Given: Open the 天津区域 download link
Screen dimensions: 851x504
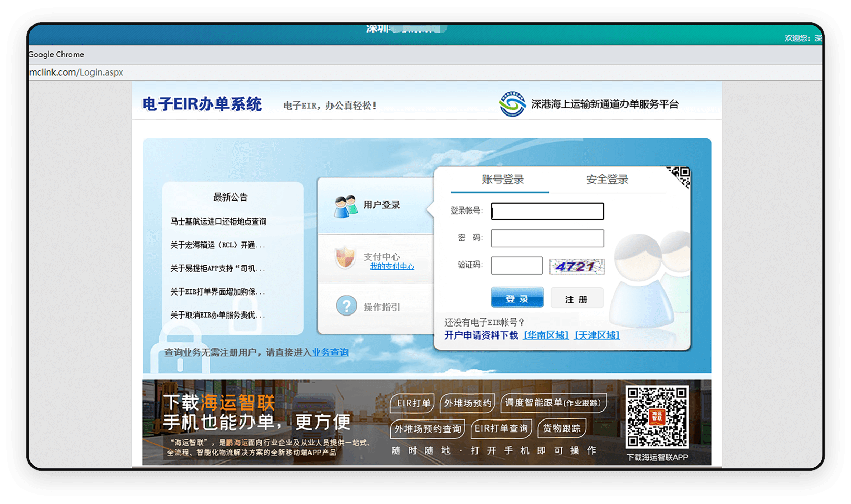Looking at the screenshot, I should click(597, 335).
